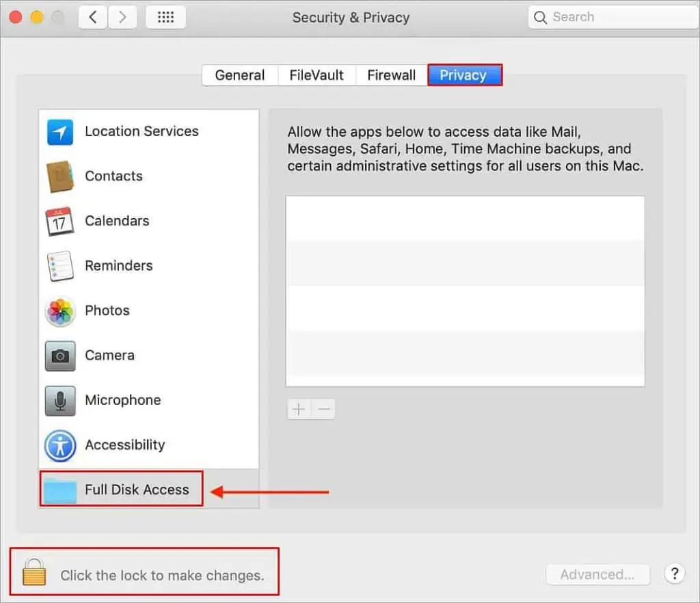Select the Calendars icon

(x=60, y=221)
